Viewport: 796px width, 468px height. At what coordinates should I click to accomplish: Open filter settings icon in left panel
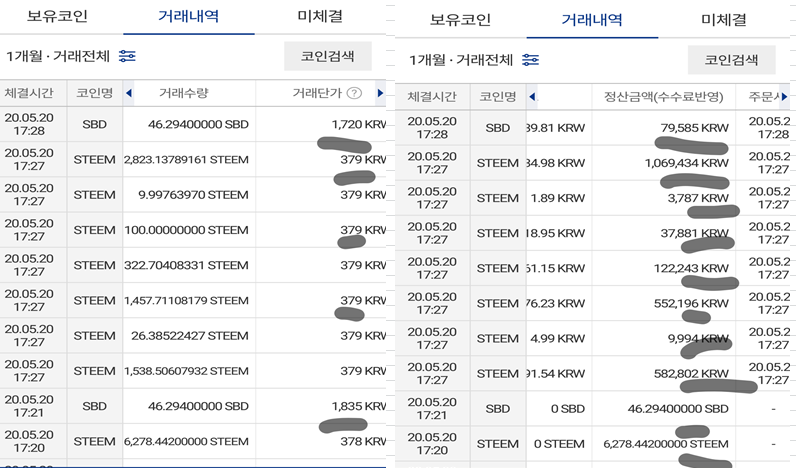pyautogui.click(x=128, y=56)
